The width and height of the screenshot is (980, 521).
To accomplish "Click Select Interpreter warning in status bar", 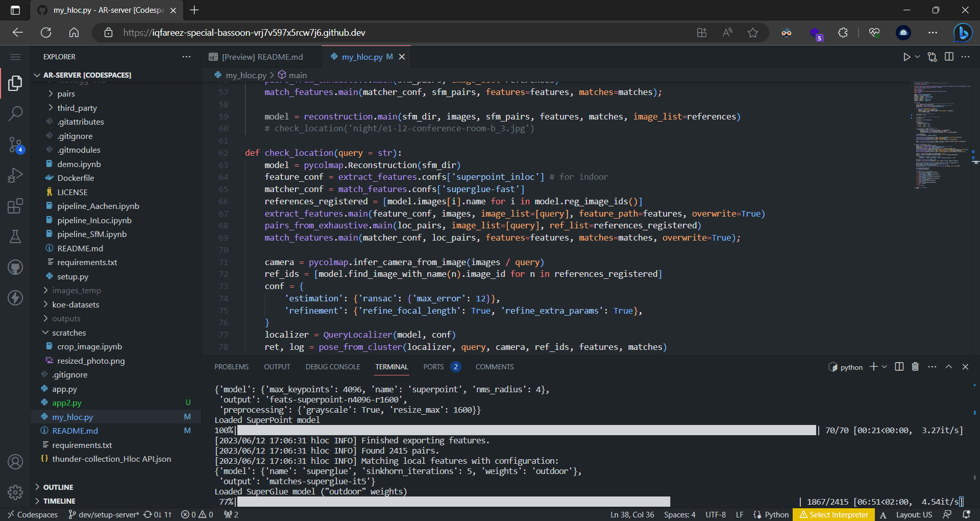I will tap(834, 514).
